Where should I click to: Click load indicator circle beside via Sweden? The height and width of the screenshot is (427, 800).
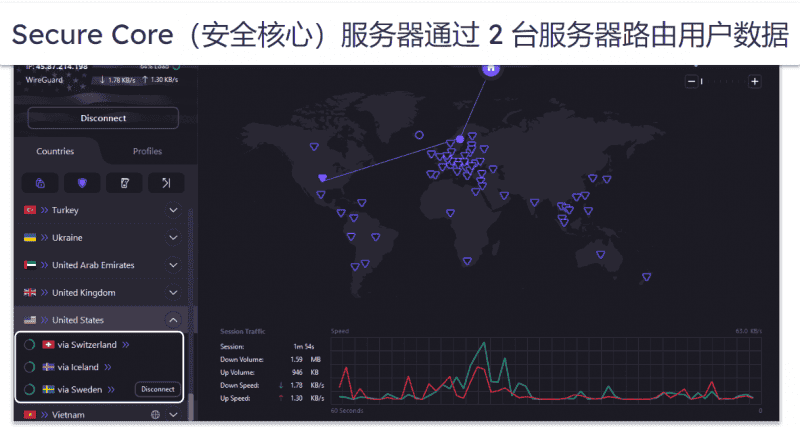(x=30, y=389)
